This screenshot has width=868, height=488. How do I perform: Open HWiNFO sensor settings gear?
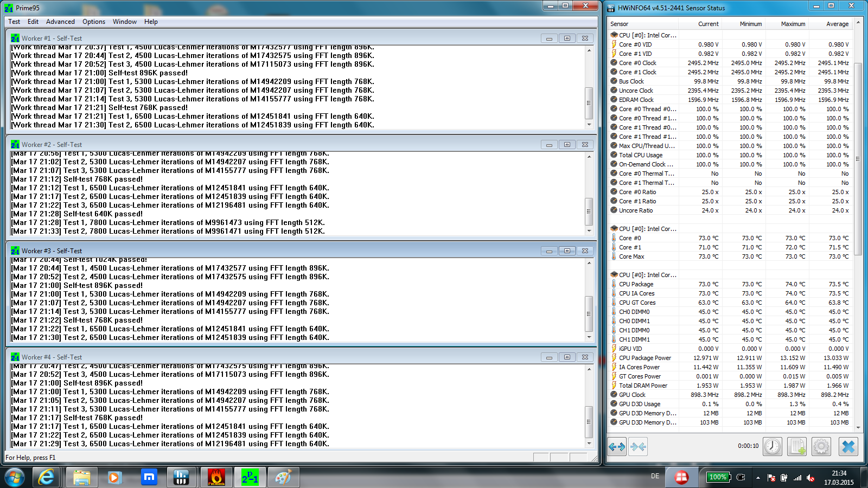coord(821,447)
